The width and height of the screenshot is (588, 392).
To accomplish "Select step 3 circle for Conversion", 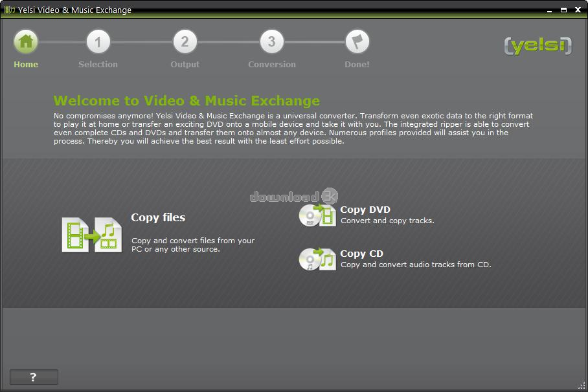I will [x=271, y=41].
